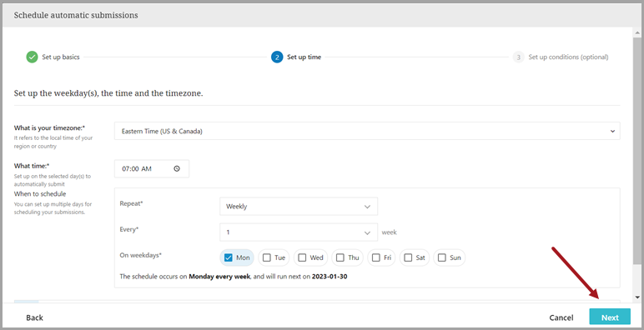Open the clock icon time picker
The width and height of the screenshot is (644, 330).
(x=177, y=168)
